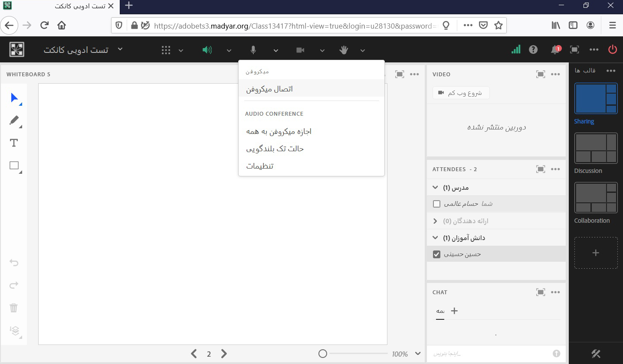Open Video pod options ellipsis
Screen dimensions: 623x364
tap(555, 74)
